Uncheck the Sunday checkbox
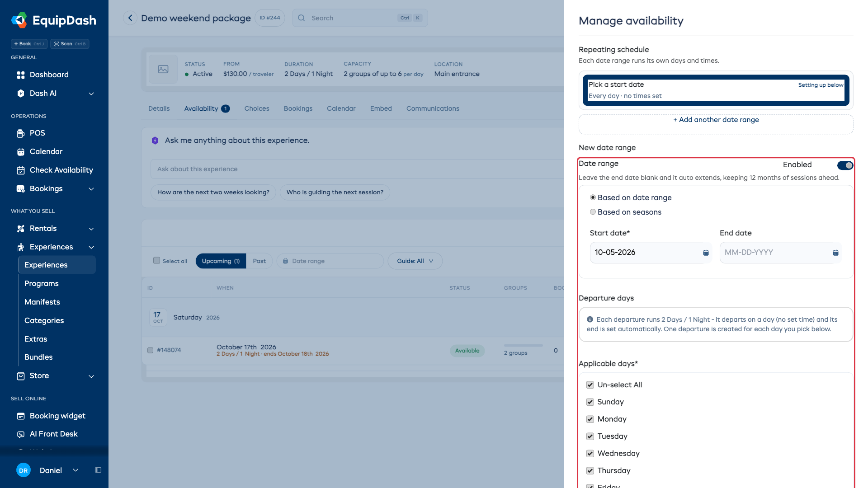The height and width of the screenshot is (488, 868). 590,402
